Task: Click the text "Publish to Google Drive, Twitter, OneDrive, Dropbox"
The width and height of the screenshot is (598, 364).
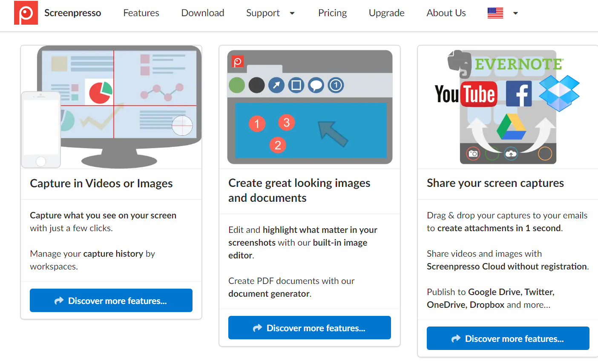Action: click(491, 298)
